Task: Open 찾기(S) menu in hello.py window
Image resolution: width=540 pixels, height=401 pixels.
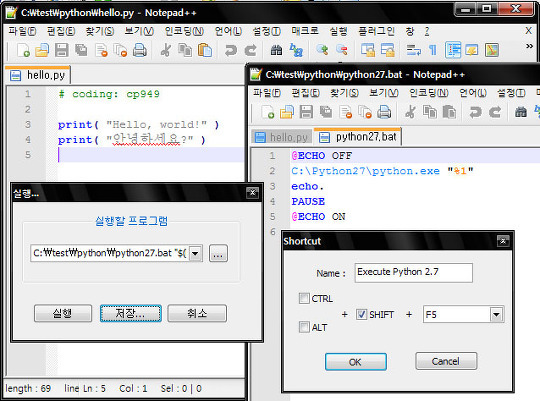Action: (100, 31)
